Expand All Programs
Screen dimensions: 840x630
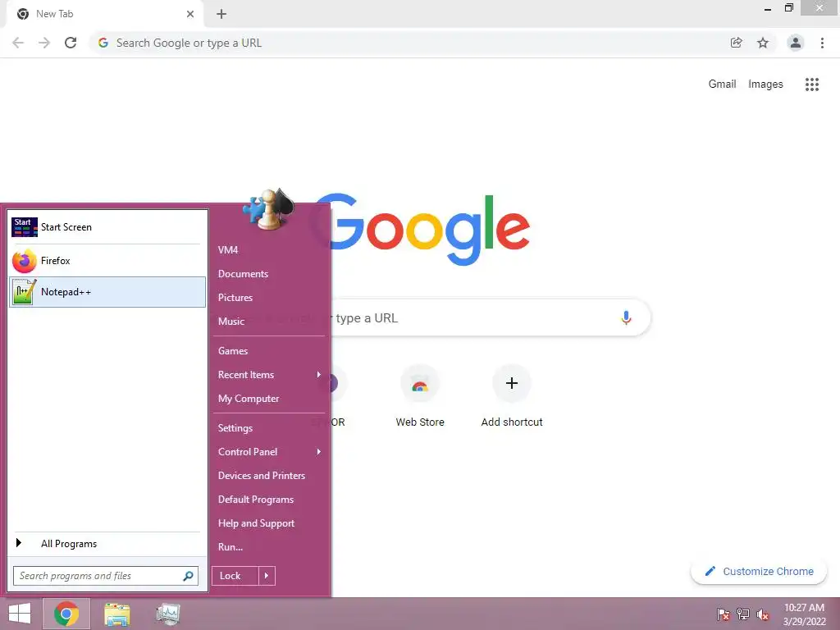coord(107,544)
